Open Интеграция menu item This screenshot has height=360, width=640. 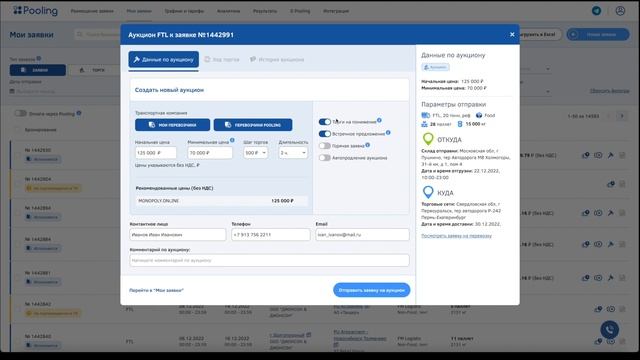(336, 11)
